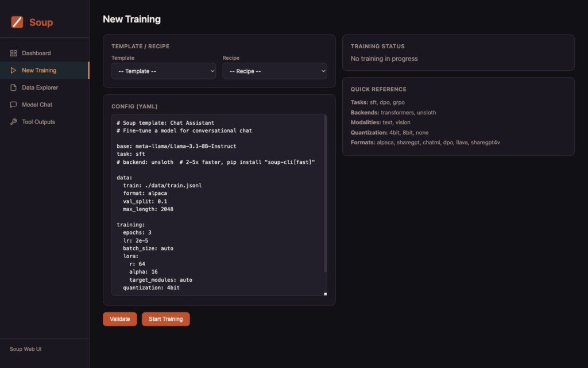Click the 'Soup Web UI' footer text
This screenshot has width=588, height=368.
[x=25, y=349]
